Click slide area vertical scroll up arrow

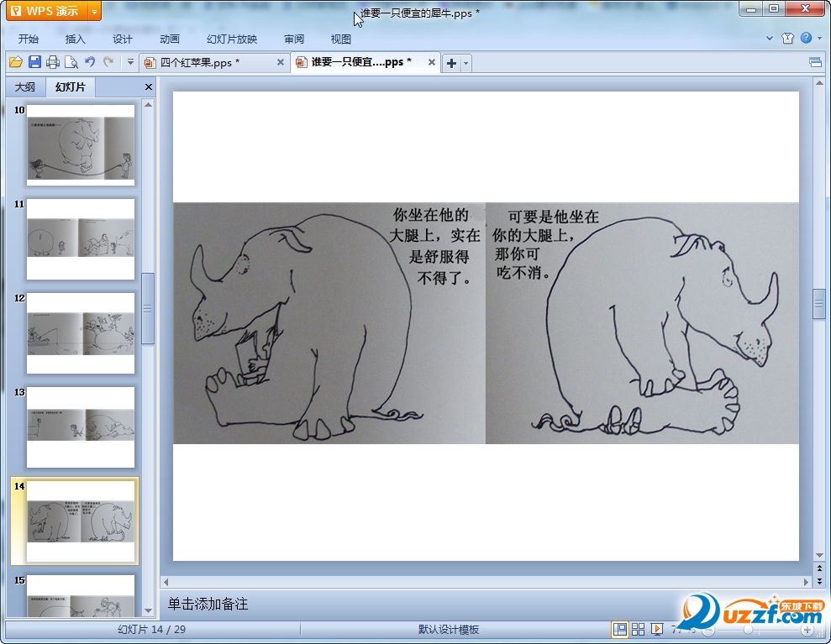(819, 83)
